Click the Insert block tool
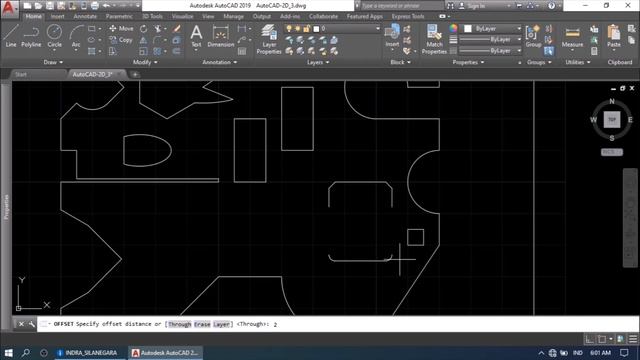Image resolution: width=640 pixels, height=360 pixels. coord(392,35)
